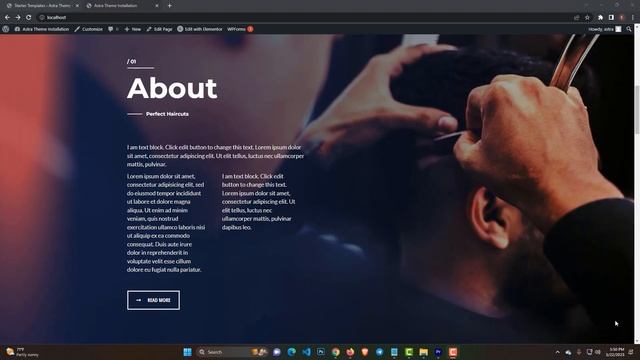
Task: Click the Howdy astra account menu
Action: [604, 29]
